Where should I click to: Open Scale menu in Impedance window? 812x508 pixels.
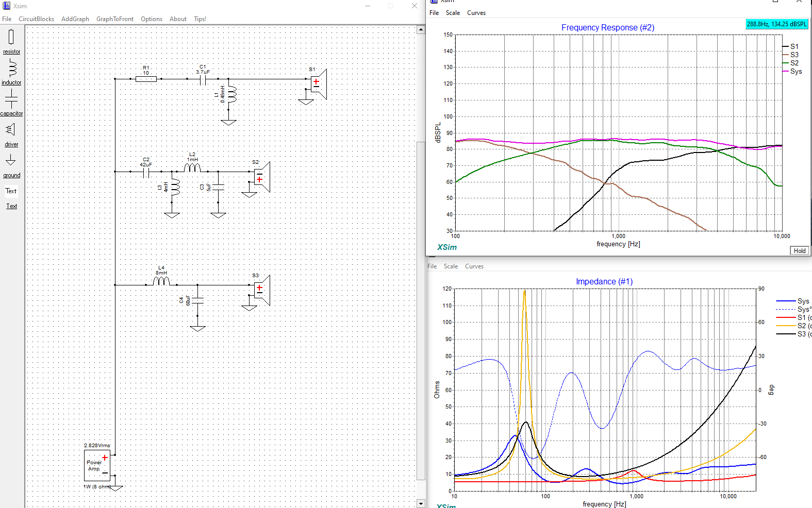click(451, 266)
